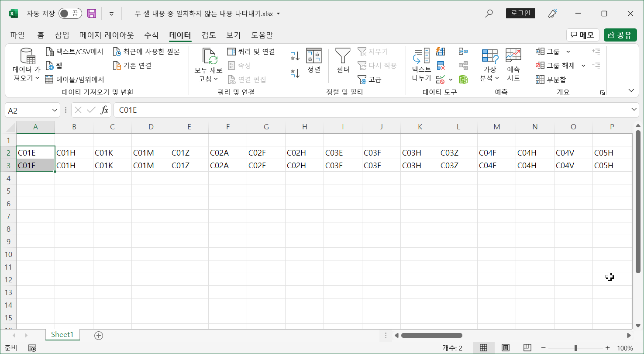
Task: Click the Insert Function fx icon
Action: [105, 110]
